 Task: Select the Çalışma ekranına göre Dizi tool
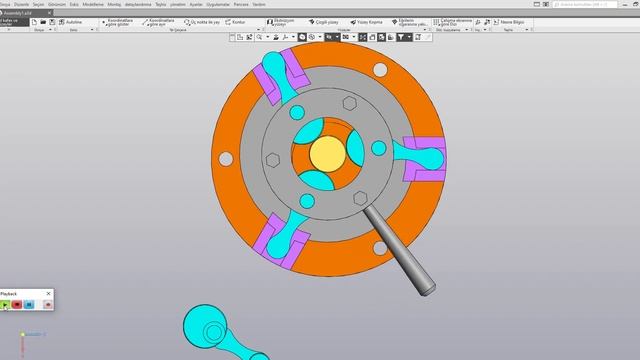[x=453, y=22]
